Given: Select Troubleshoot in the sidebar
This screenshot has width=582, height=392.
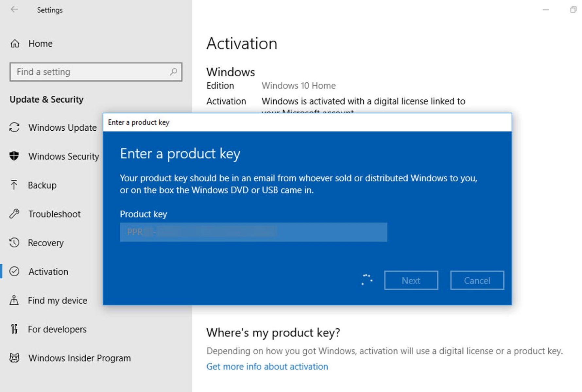Looking at the screenshot, I should tap(54, 214).
